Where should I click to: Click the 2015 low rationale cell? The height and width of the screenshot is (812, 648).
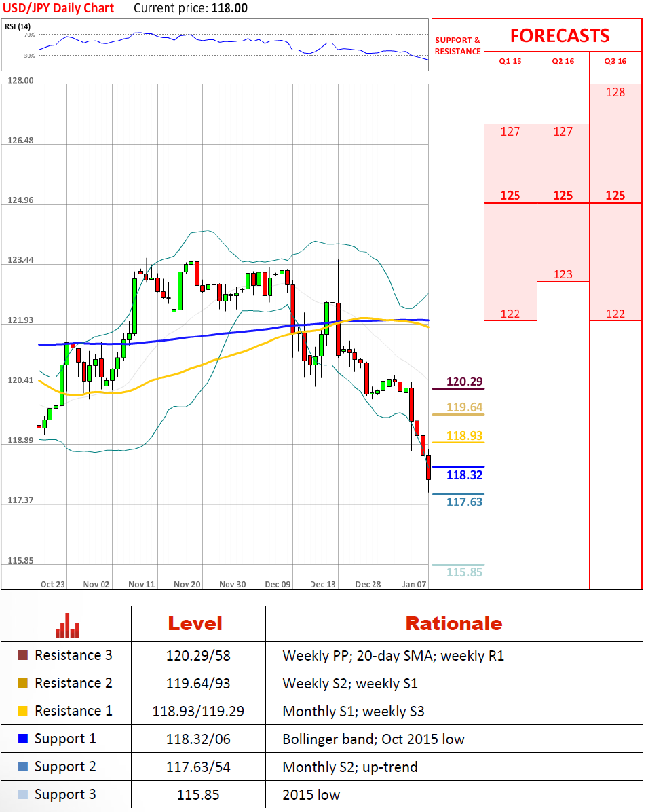(x=311, y=795)
